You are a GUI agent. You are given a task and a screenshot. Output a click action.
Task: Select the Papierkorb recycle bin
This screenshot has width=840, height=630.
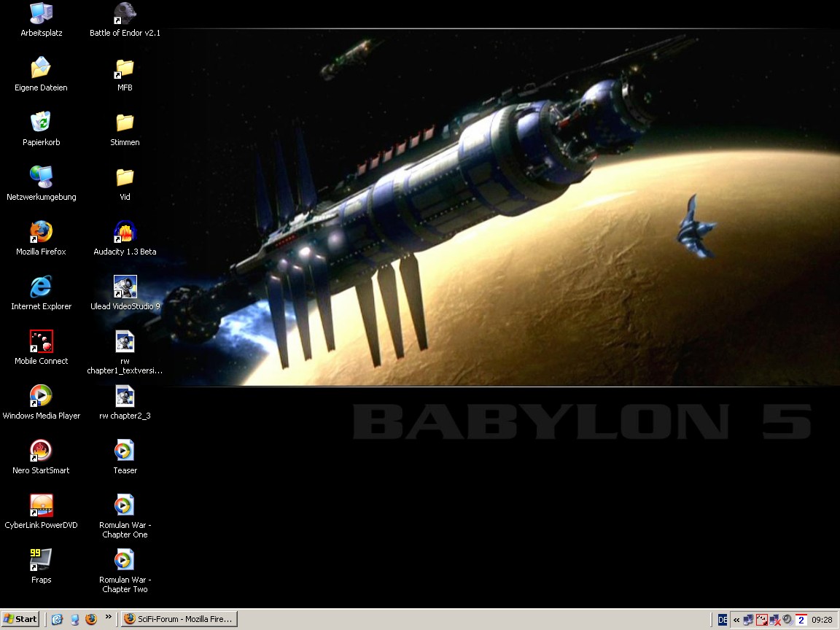point(41,123)
